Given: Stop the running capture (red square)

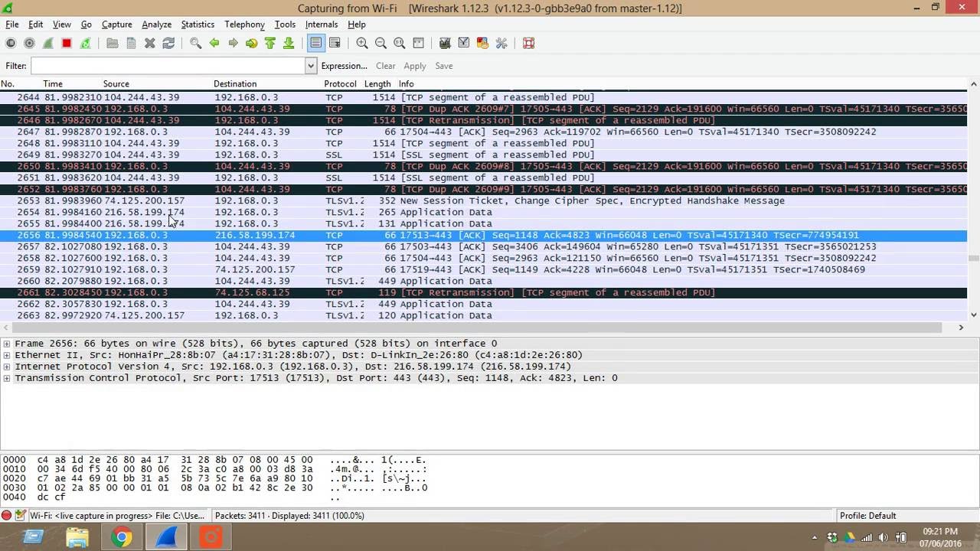Looking at the screenshot, I should 67,44.
